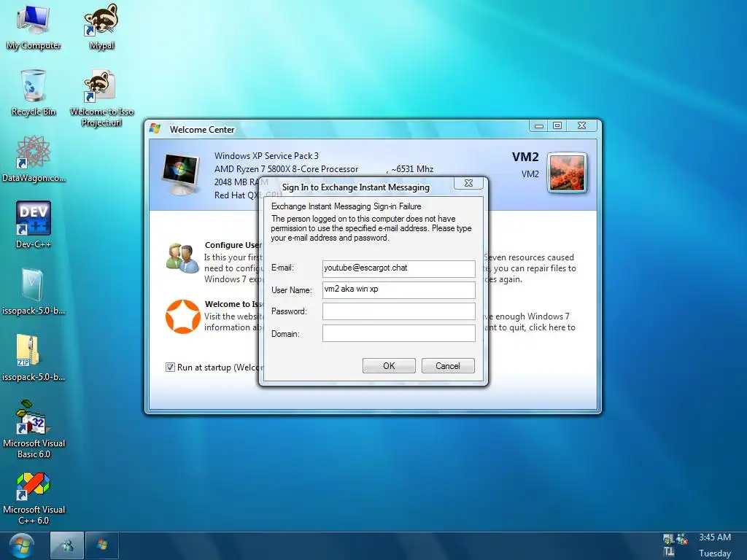The height and width of the screenshot is (560, 747).
Task: Click the Exchange Instant Messaging Sign-in Failure text
Action: (347, 206)
